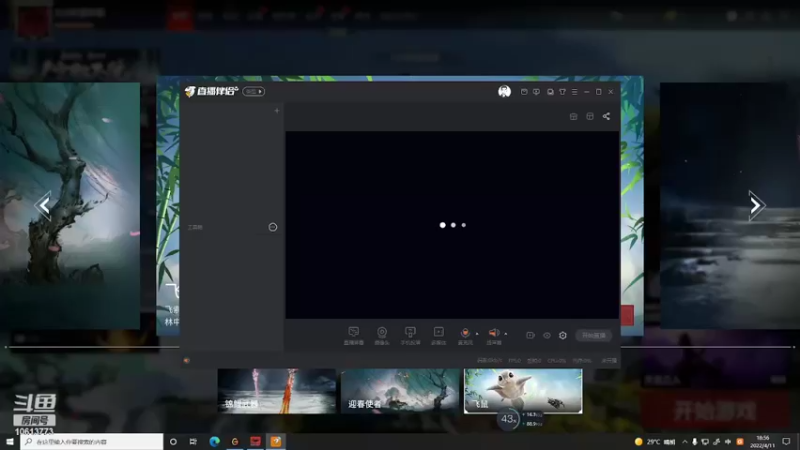The width and height of the screenshot is (800, 450).
Task: Click the pill button beside the app logo
Action: pos(254,91)
